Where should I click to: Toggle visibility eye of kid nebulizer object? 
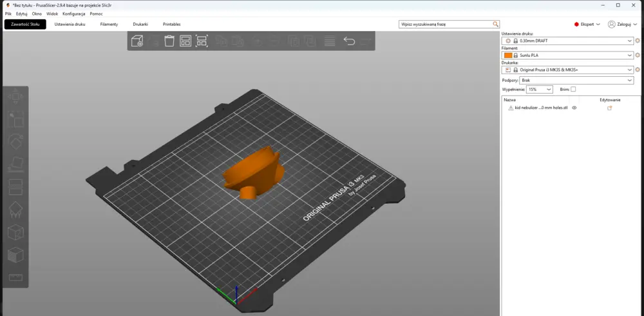tap(574, 108)
